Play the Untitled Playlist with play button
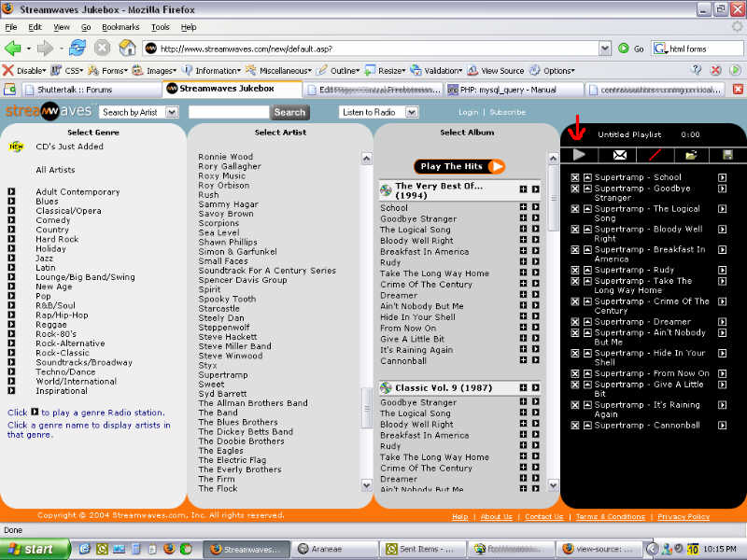This screenshot has height=560, width=747. pos(579,155)
